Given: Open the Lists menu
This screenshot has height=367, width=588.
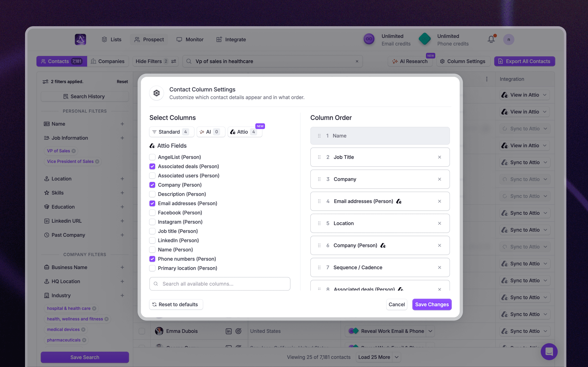Looking at the screenshot, I should (x=111, y=40).
